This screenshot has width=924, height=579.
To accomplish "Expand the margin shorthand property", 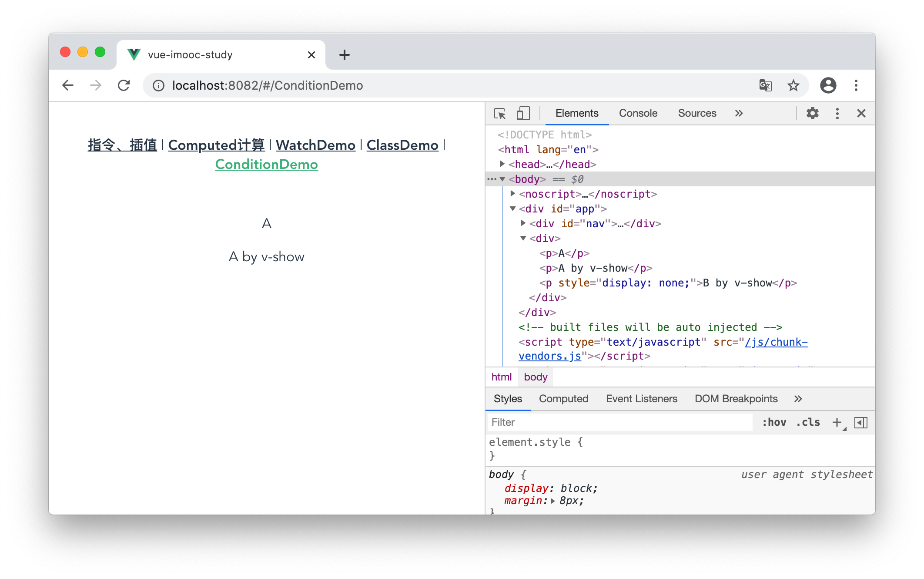I will pos(552,501).
